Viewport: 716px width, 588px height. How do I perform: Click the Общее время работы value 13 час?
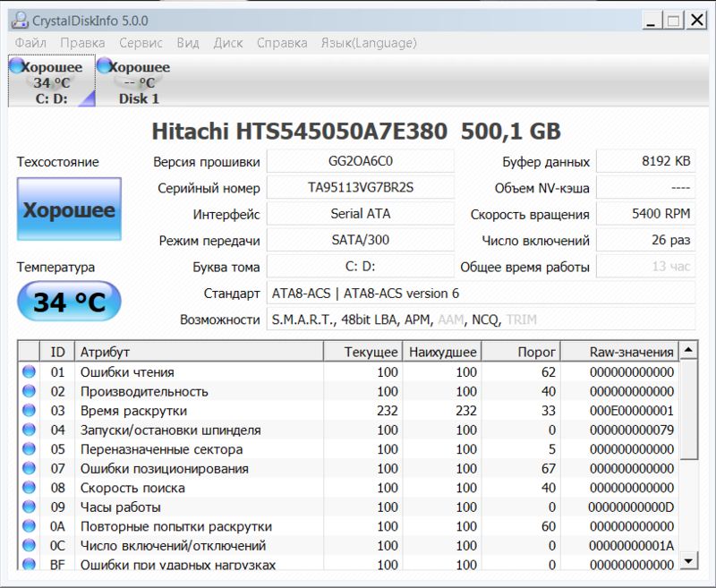tap(645, 266)
